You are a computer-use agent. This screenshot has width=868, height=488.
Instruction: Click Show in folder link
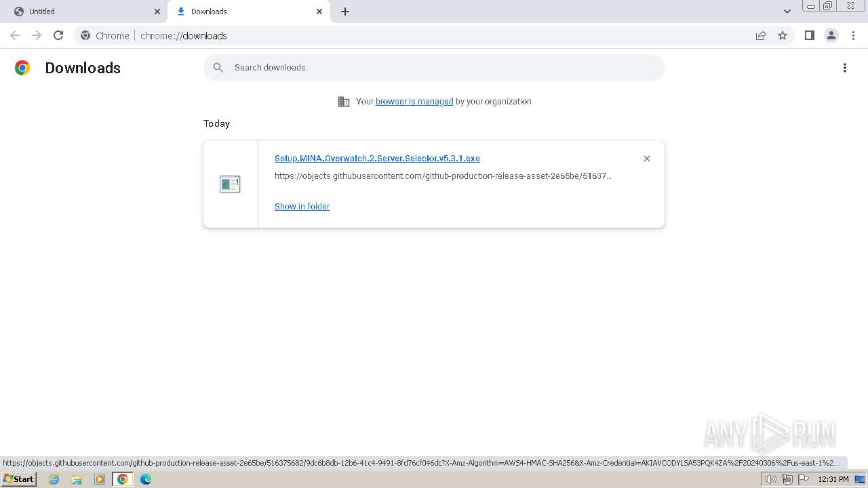pyautogui.click(x=302, y=207)
